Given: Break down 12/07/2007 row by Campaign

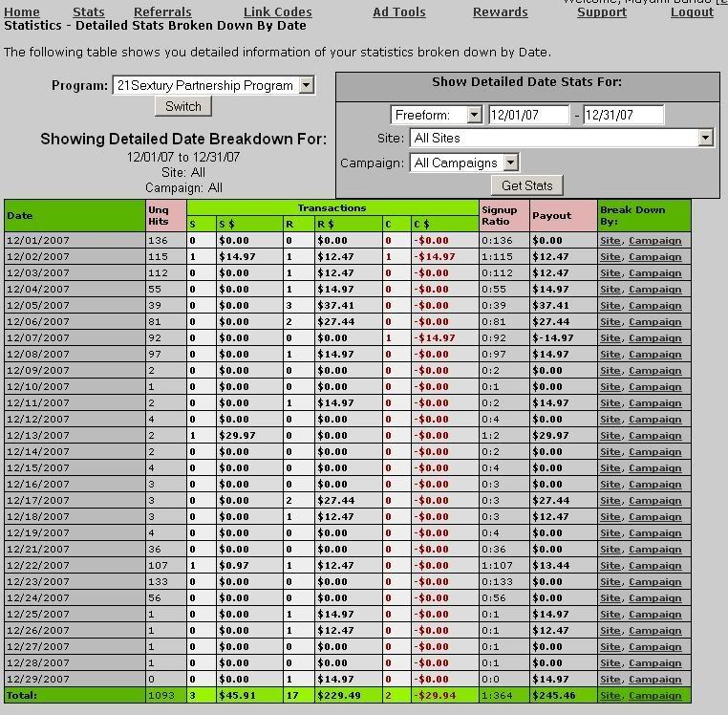Looking at the screenshot, I should [x=654, y=338].
